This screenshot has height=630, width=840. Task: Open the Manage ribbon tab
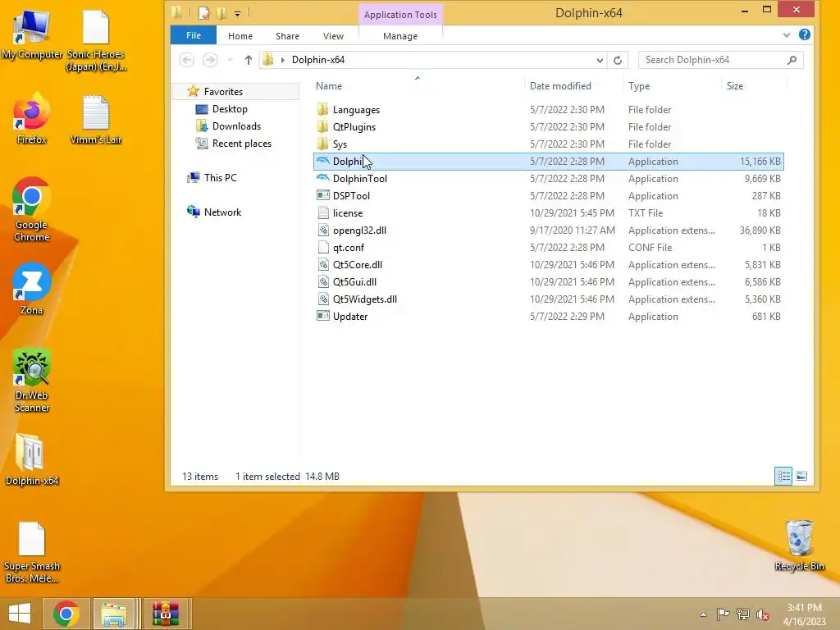(400, 36)
